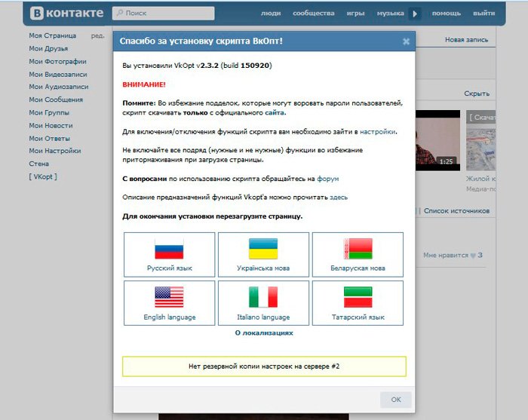Choose Русский язык label

(x=170, y=268)
